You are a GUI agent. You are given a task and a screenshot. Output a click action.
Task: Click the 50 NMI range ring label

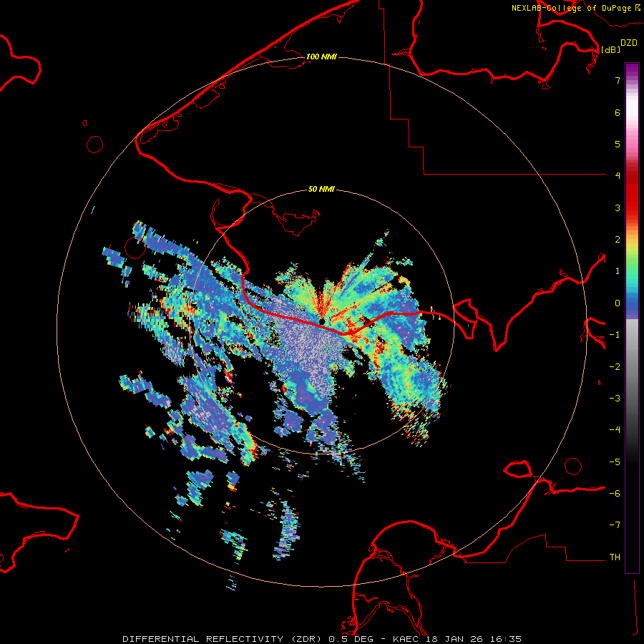point(321,189)
